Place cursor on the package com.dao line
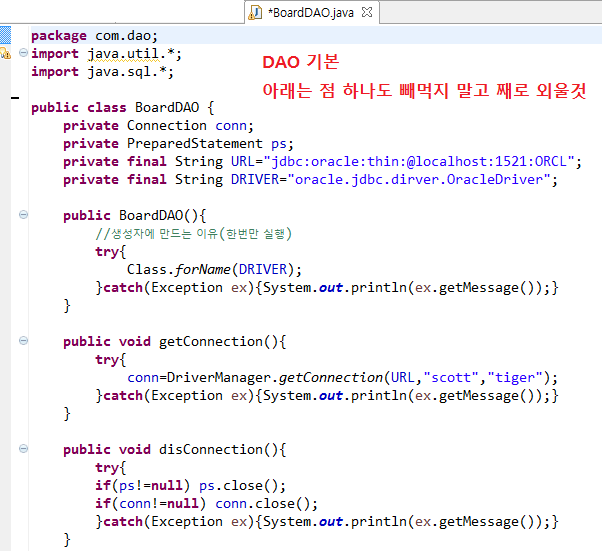 tap(88, 36)
